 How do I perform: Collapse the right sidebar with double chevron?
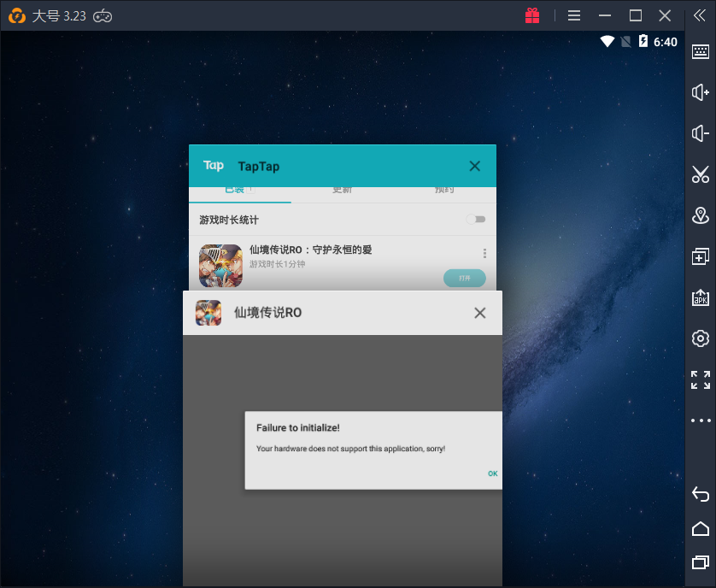(x=700, y=15)
